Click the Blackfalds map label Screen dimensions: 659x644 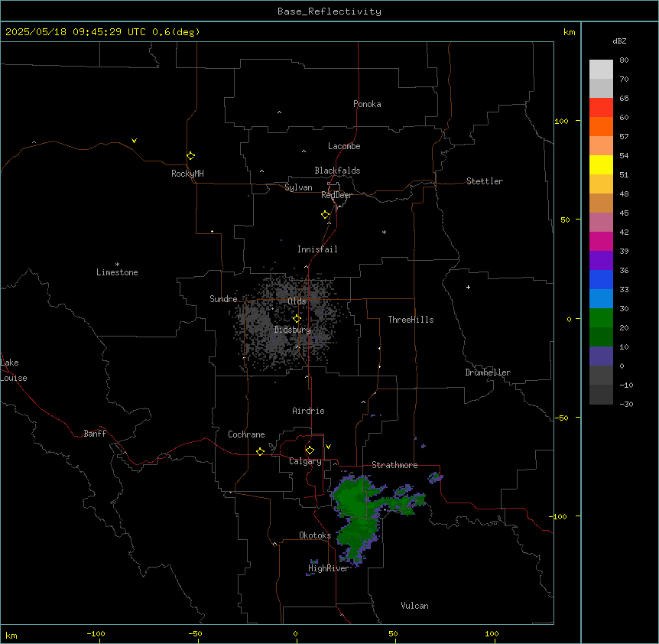pos(337,171)
